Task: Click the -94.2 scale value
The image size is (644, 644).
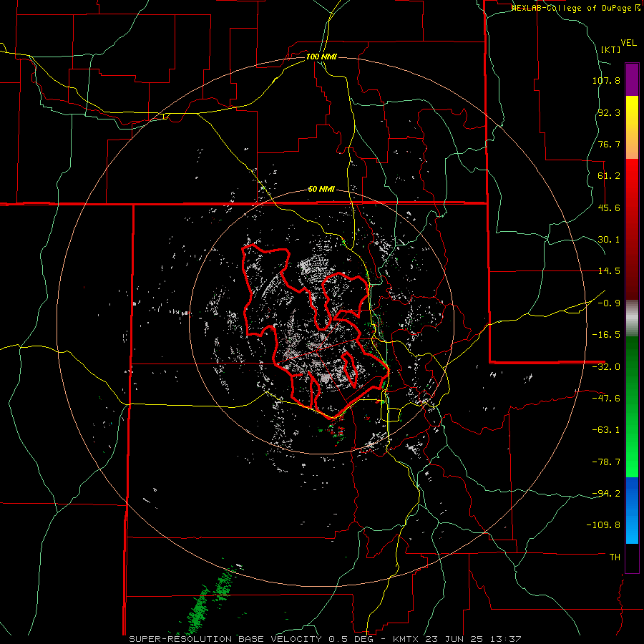Action: tap(606, 493)
